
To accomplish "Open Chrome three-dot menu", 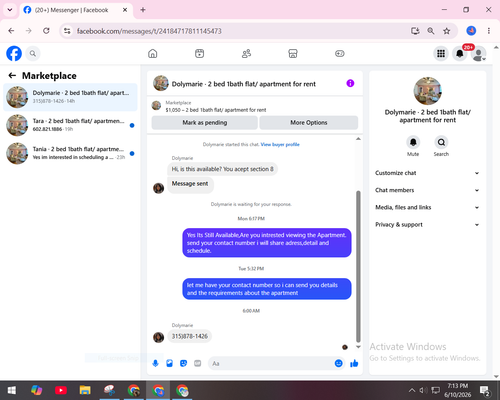I will tap(489, 31).
